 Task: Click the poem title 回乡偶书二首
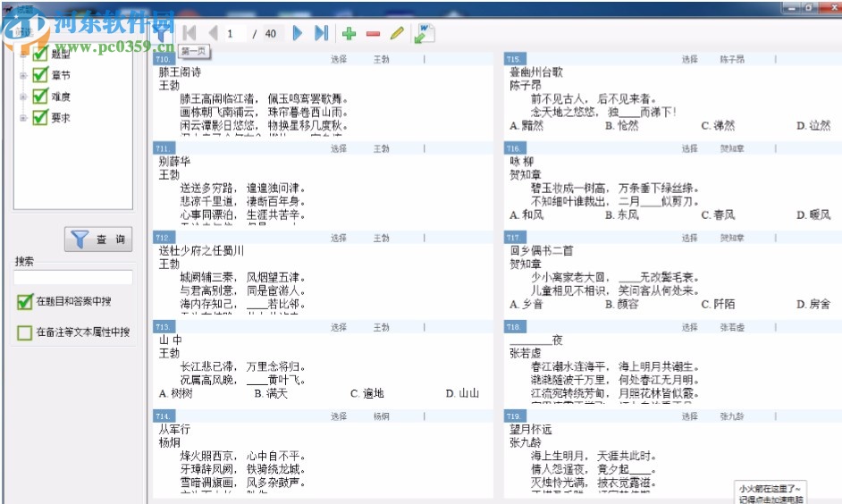[x=542, y=250]
